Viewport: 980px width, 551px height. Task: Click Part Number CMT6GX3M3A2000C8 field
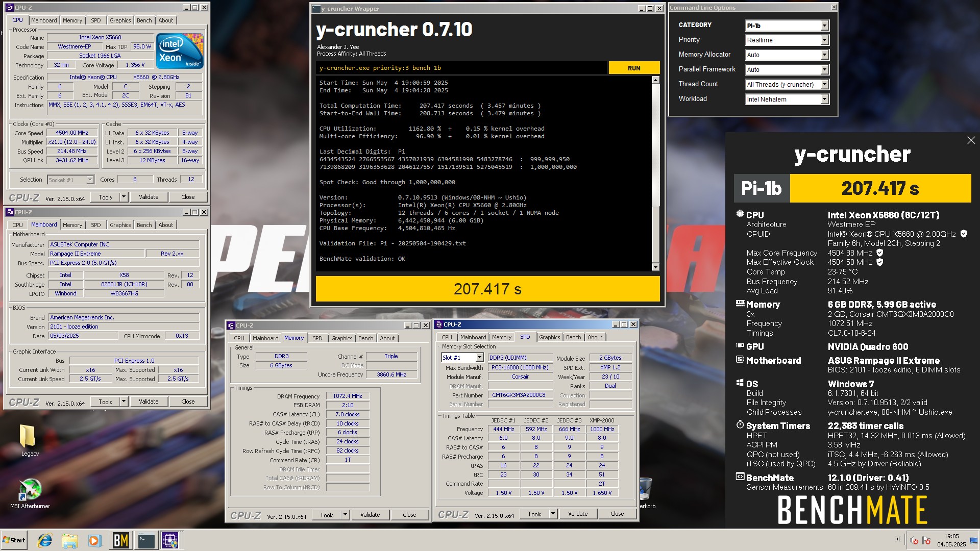520,395
